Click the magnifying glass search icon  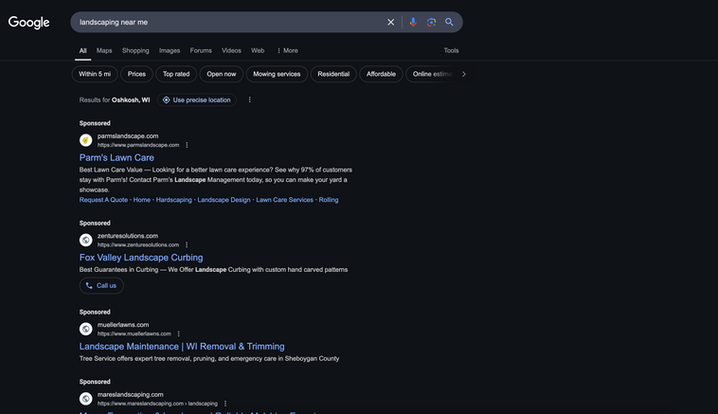click(449, 22)
